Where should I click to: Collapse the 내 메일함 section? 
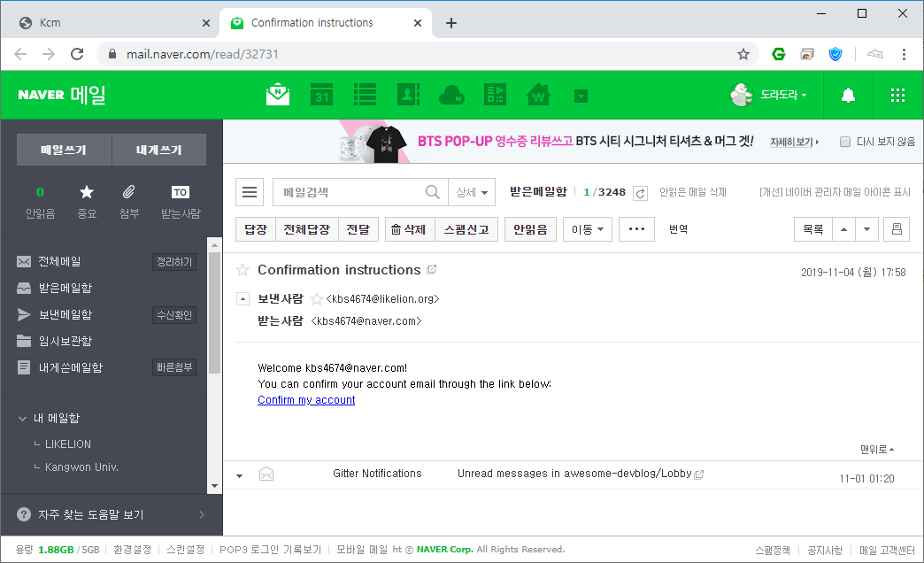point(22,419)
